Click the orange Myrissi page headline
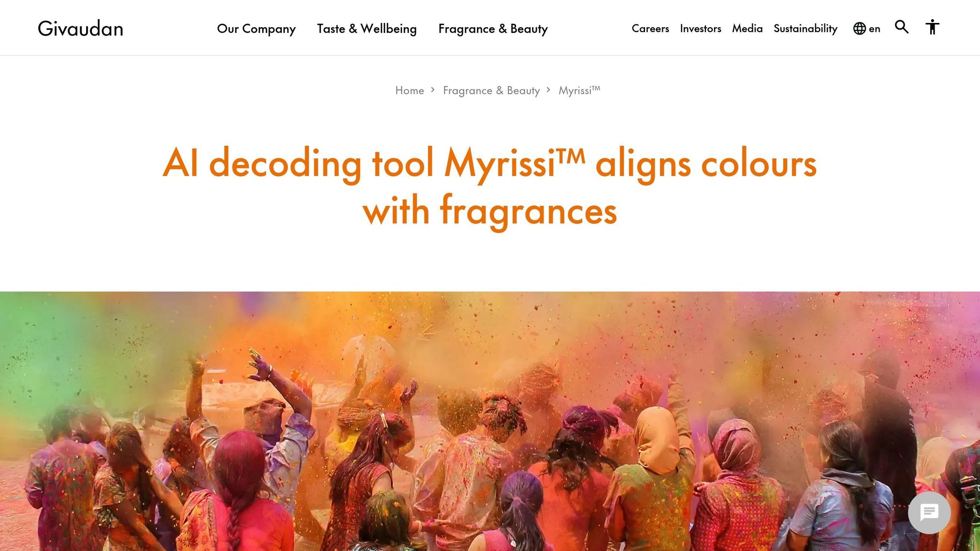 [x=490, y=187]
